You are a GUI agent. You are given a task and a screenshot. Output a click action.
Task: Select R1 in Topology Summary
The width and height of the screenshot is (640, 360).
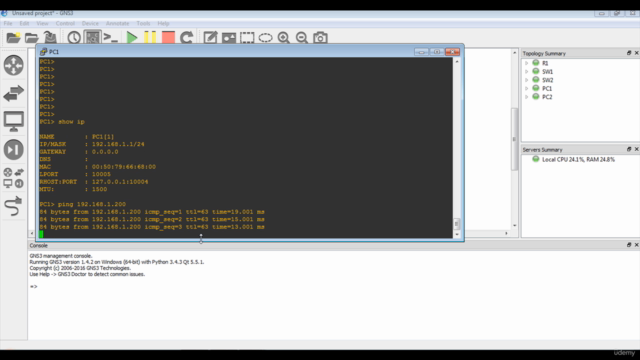point(545,63)
